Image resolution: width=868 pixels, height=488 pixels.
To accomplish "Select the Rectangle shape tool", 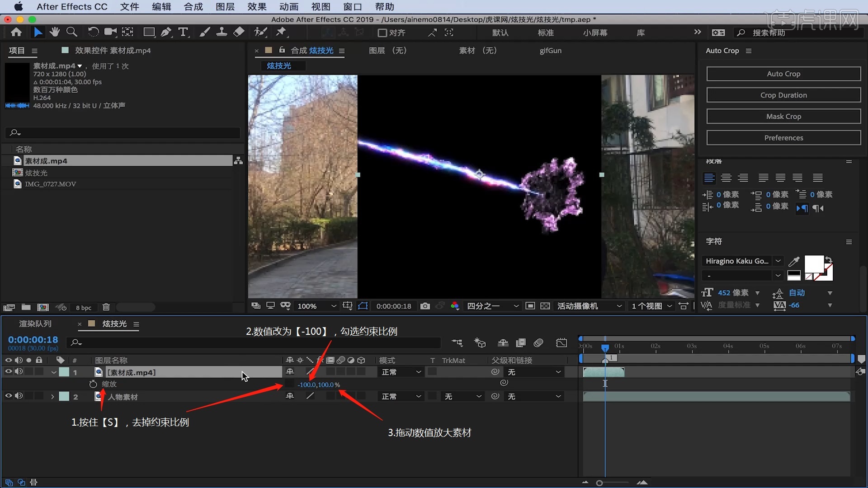I will click(x=148, y=32).
